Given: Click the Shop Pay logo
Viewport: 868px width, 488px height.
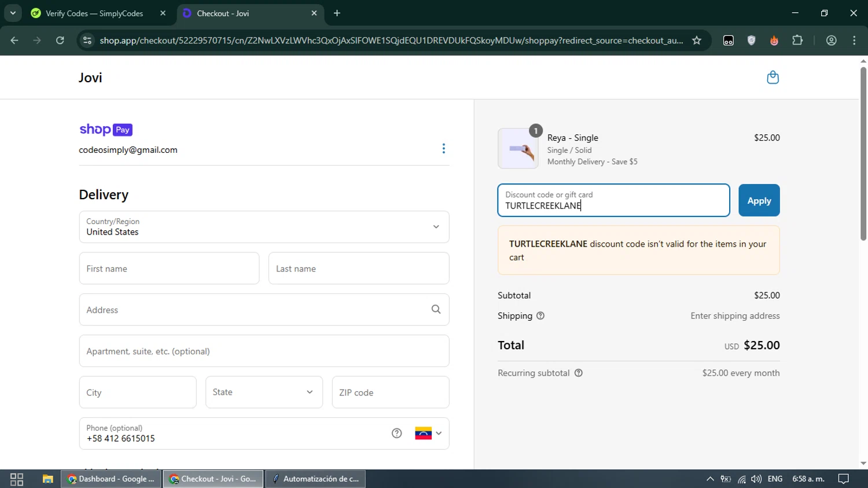Looking at the screenshot, I should click(x=106, y=130).
